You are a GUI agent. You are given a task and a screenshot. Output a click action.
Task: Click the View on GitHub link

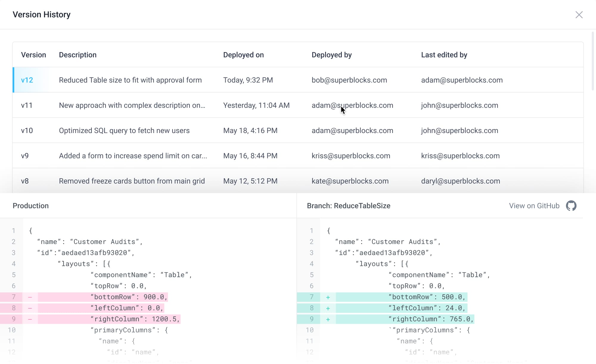click(x=534, y=206)
